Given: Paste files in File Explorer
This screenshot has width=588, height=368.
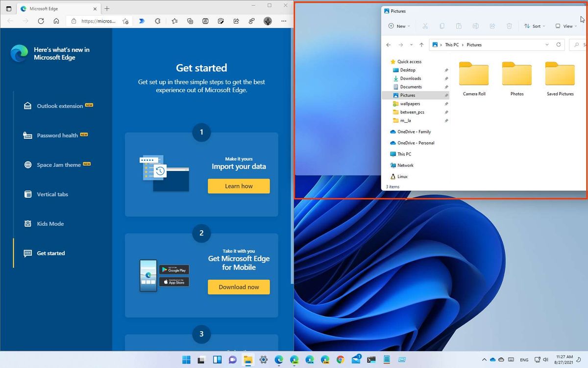Looking at the screenshot, I should click(x=459, y=26).
